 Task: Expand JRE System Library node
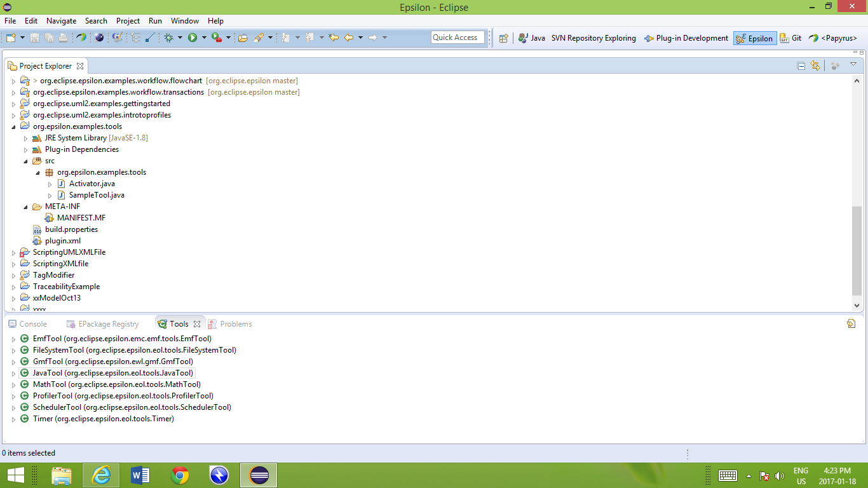26,138
